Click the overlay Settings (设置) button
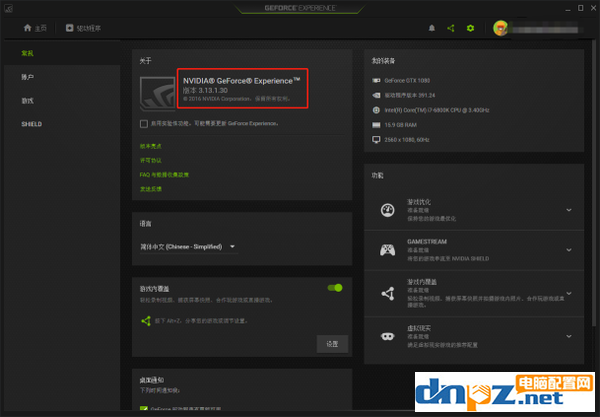Image resolution: width=600 pixels, height=417 pixels. (332, 344)
